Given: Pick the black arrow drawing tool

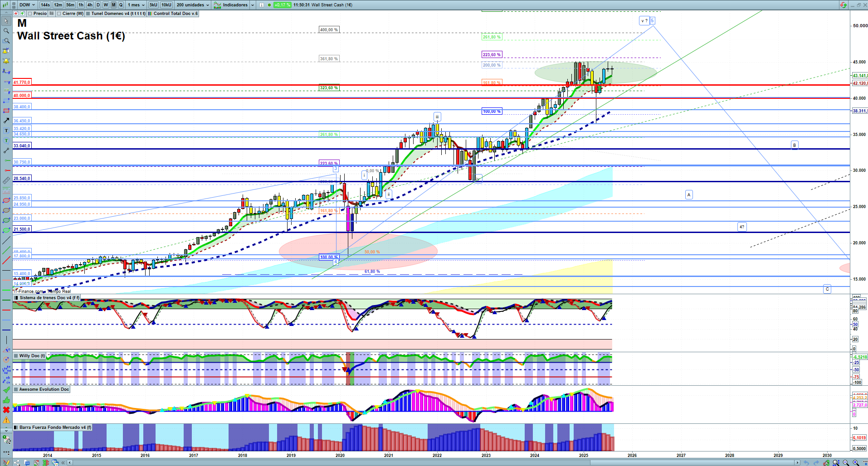Looking at the screenshot, I should (x=6, y=121).
